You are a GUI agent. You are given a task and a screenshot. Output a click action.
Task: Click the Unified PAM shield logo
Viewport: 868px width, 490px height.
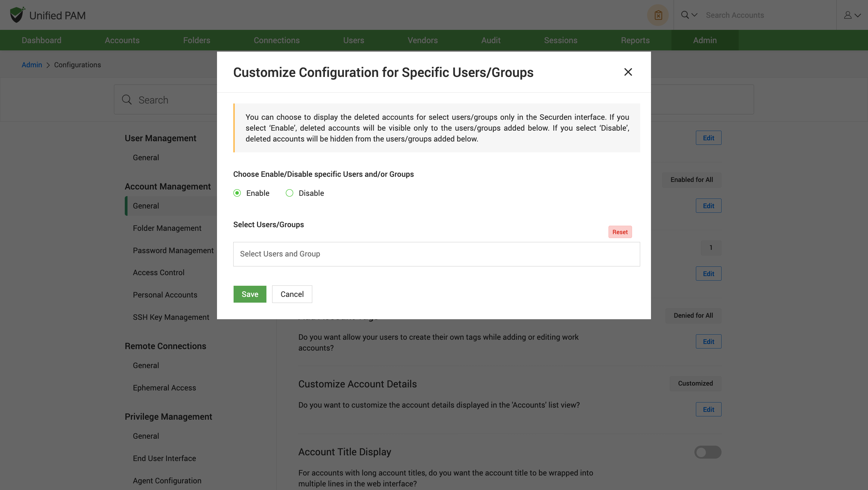tap(17, 15)
